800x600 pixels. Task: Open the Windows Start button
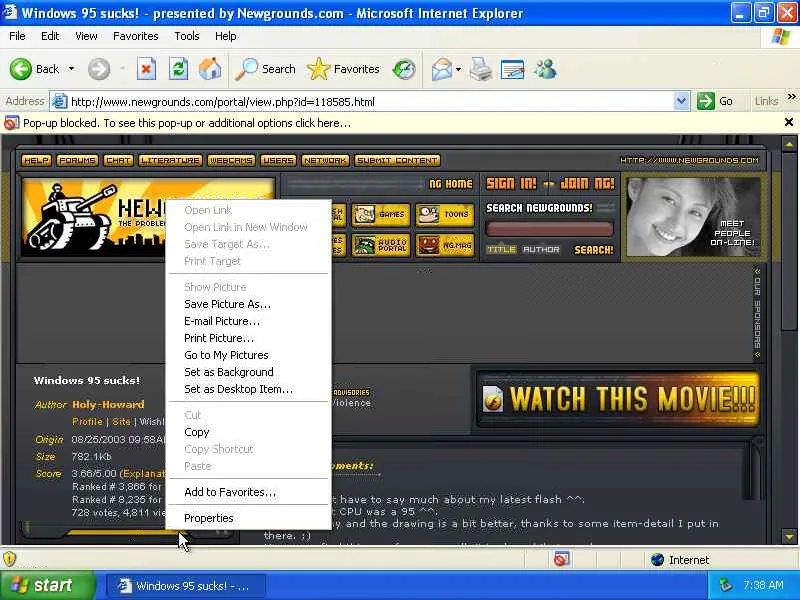pyautogui.click(x=47, y=585)
